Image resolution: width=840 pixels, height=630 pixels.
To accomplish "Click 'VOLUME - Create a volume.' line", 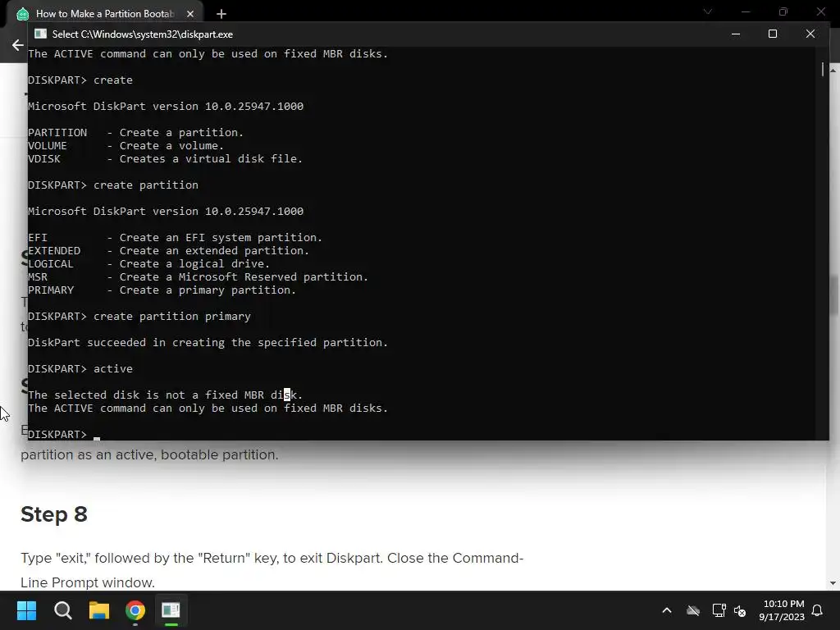I will pyautogui.click(x=126, y=146).
